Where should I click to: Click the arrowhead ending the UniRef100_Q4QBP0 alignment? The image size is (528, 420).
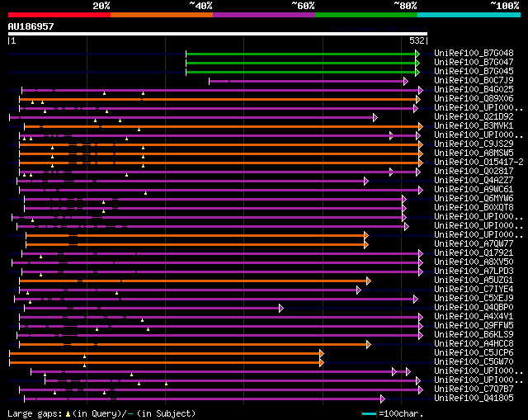coord(281,308)
